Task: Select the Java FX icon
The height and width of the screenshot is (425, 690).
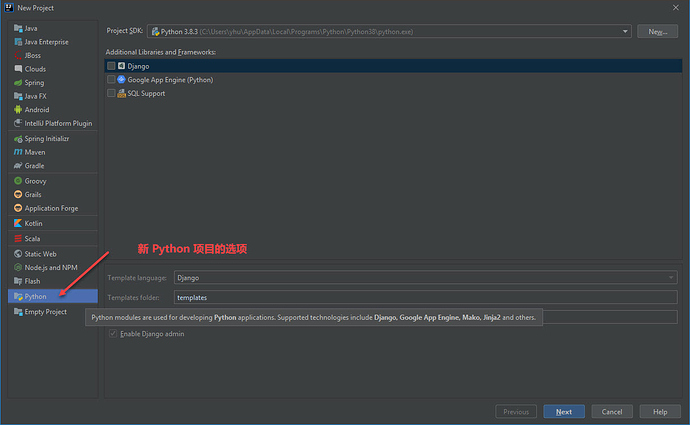Action: pos(18,96)
